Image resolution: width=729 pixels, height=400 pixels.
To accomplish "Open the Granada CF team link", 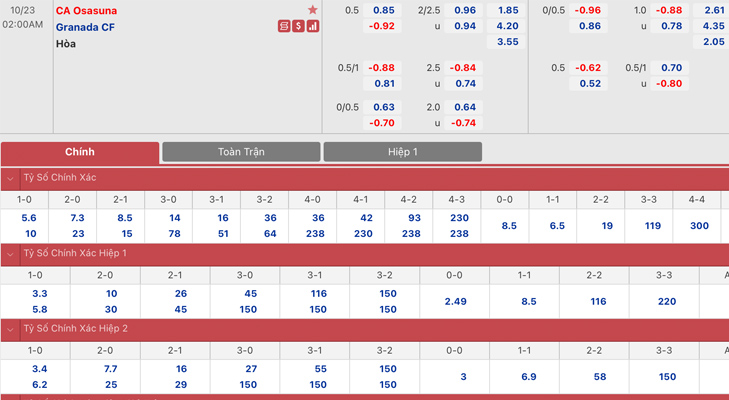I will click(85, 27).
